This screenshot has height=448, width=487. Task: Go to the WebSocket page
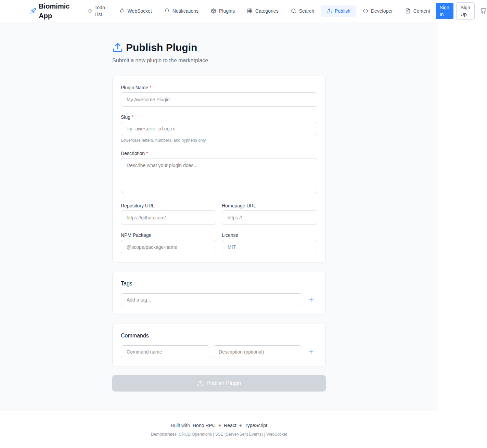pyautogui.click(x=136, y=11)
